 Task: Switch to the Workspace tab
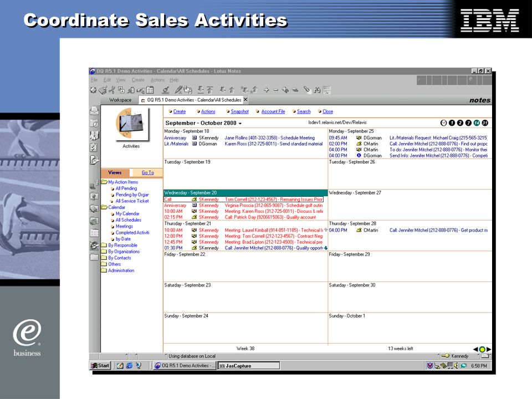point(120,100)
